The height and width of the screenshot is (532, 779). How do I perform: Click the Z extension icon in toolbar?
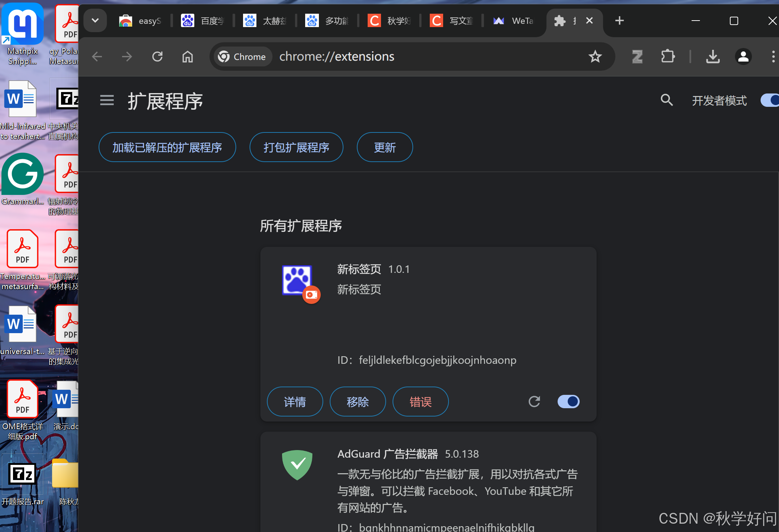click(x=637, y=57)
